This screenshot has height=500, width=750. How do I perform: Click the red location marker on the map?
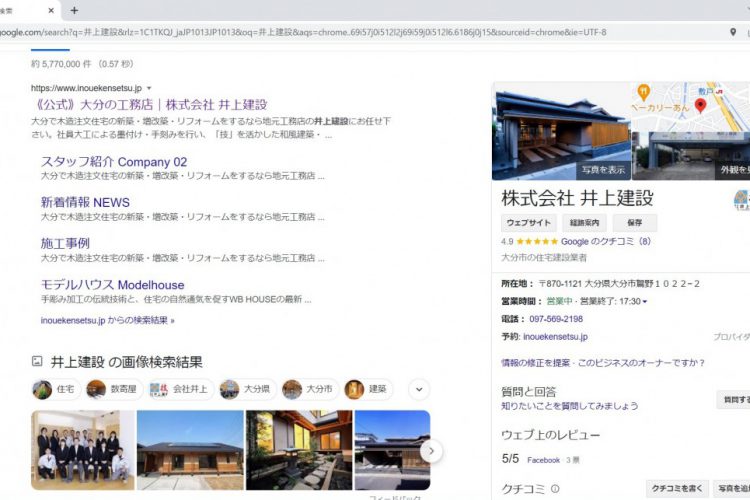(700, 106)
